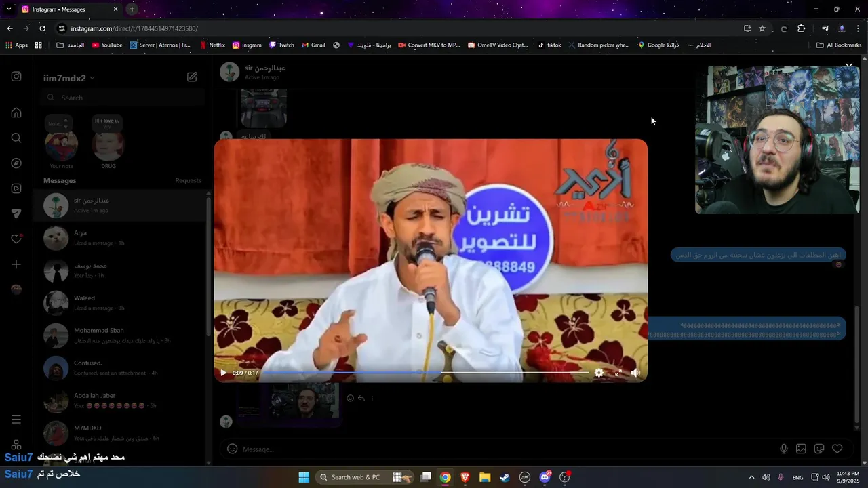The width and height of the screenshot is (868, 488).
Task: Attach a photo with image icon
Action: click(801, 449)
